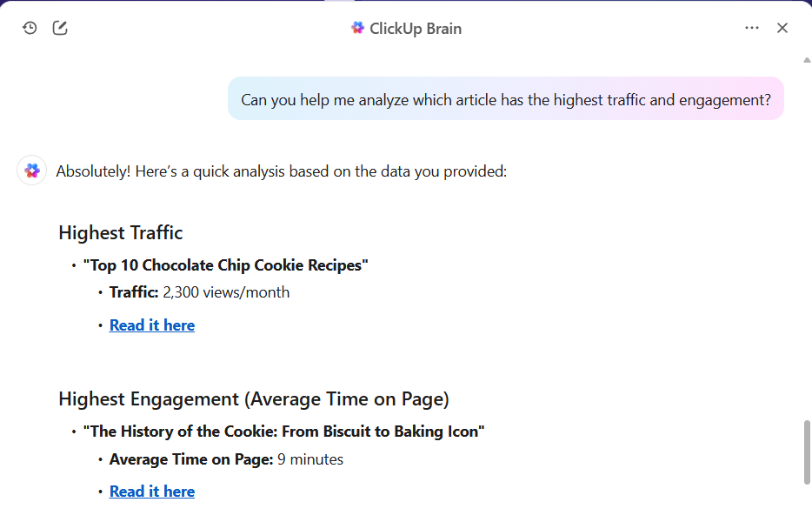The width and height of the screenshot is (812, 522).
Task: Click the Absolutely! quick analysis response text
Action: tap(281, 171)
